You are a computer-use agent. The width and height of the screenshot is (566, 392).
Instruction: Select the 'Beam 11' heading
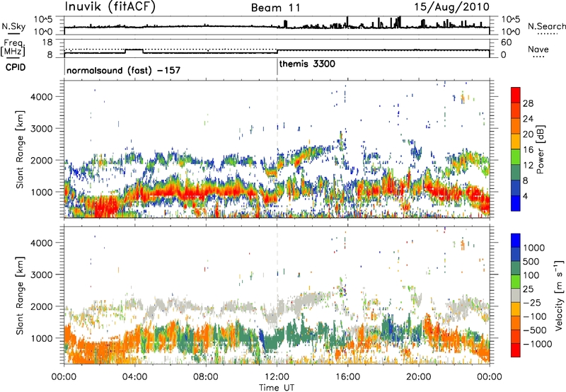pyautogui.click(x=276, y=8)
